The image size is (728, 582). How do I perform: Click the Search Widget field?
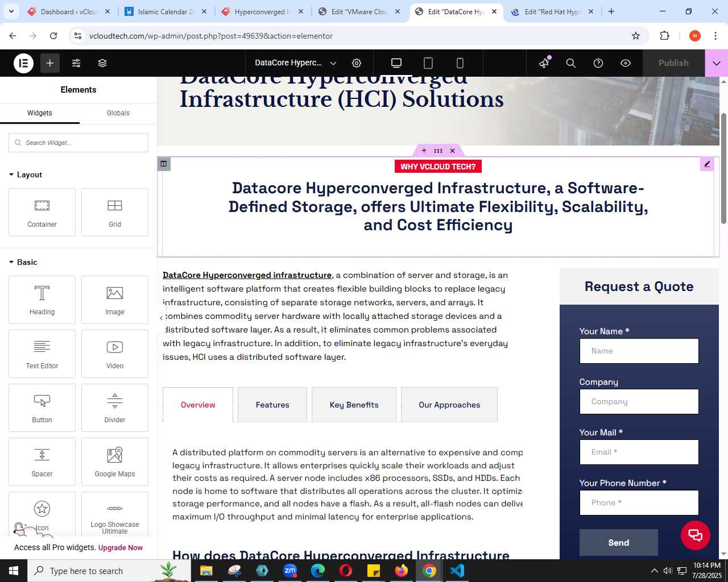[x=78, y=143]
